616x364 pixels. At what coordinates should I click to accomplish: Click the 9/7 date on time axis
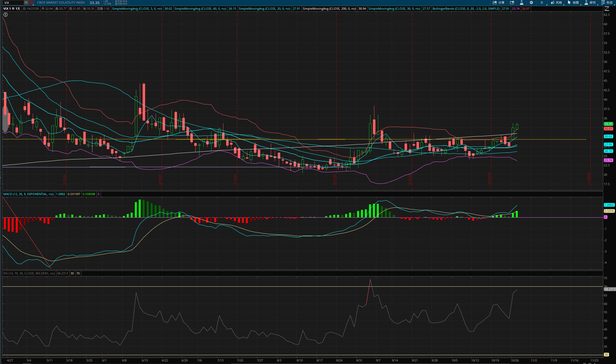[378, 360]
